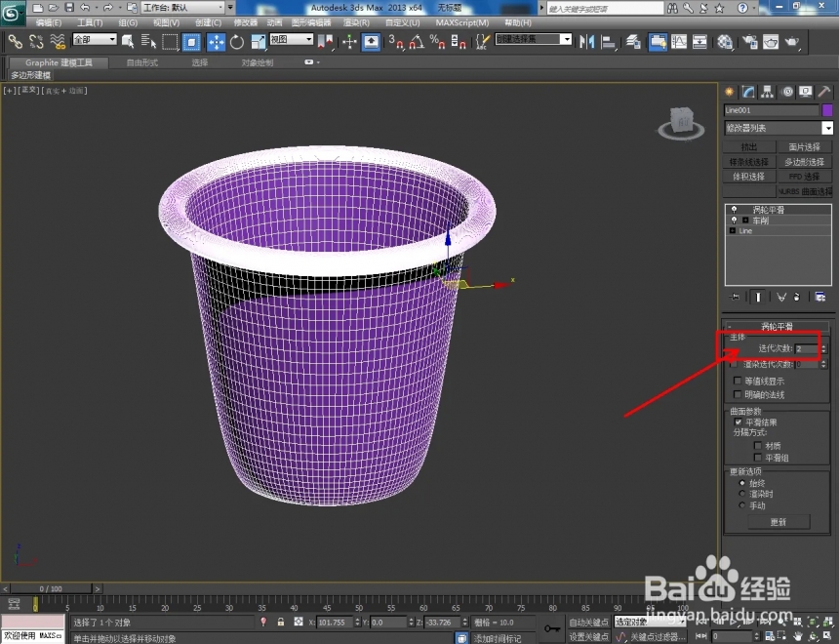This screenshot has height=644, width=839.
Task: Activate the Select and Scale tool
Action: pyautogui.click(x=258, y=42)
